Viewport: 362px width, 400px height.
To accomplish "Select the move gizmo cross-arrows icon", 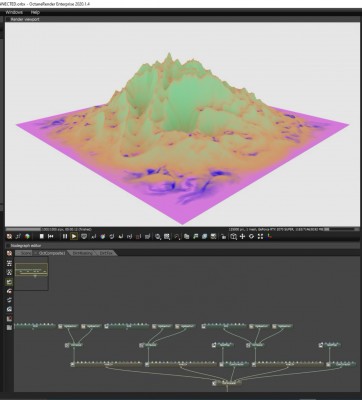I will coord(242,236).
